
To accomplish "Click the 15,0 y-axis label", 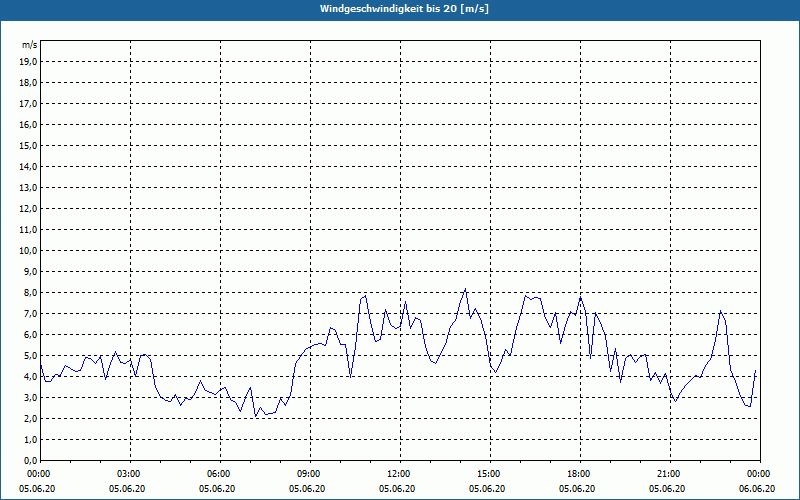I will [28, 145].
